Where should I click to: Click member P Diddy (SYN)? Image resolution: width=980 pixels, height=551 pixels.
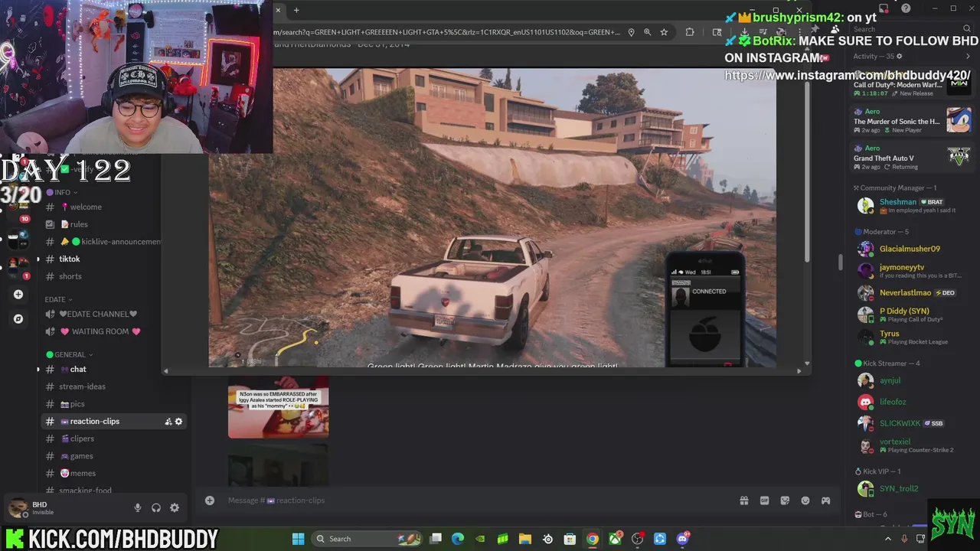[x=911, y=315]
